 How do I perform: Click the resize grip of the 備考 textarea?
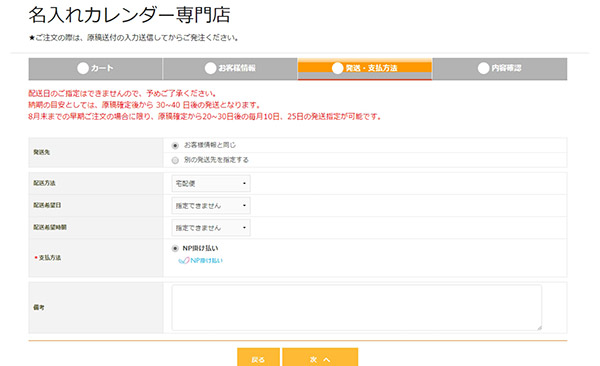[x=539, y=327]
